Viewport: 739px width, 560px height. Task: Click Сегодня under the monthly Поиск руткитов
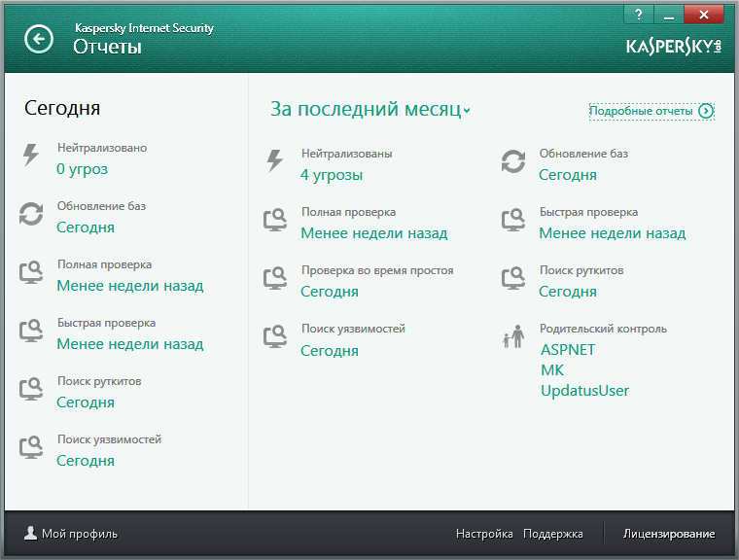[x=568, y=292]
